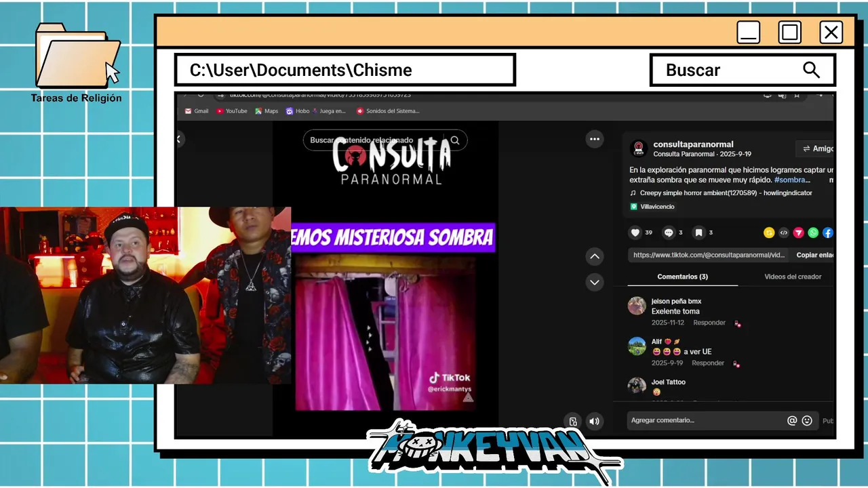The width and height of the screenshot is (868, 488).
Task: Like jeison peña bmx's comment
Action: (x=737, y=323)
